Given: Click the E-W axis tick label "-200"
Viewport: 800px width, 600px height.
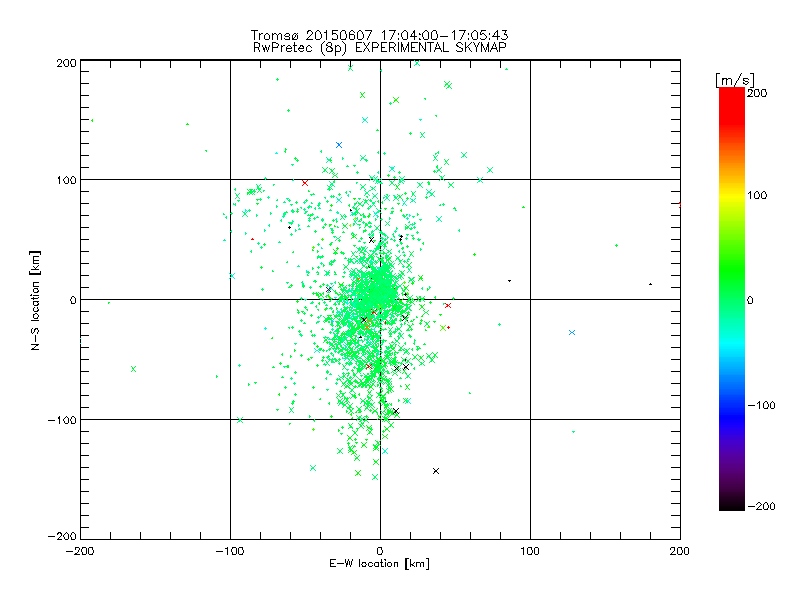Looking at the screenshot, I should [x=80, y=551].
